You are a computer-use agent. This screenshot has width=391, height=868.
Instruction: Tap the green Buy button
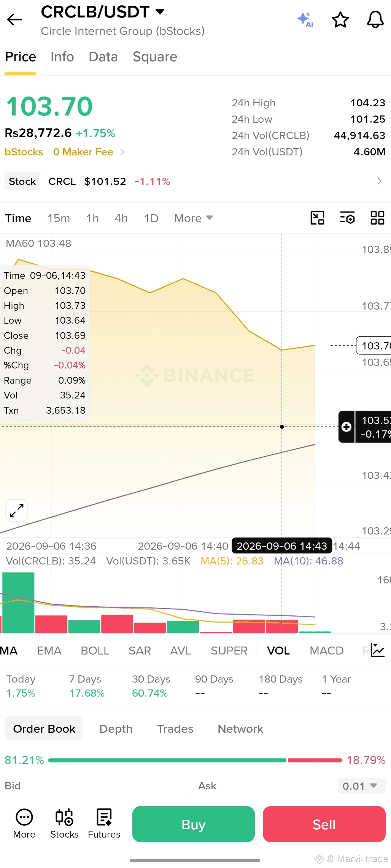pos(194,824)
